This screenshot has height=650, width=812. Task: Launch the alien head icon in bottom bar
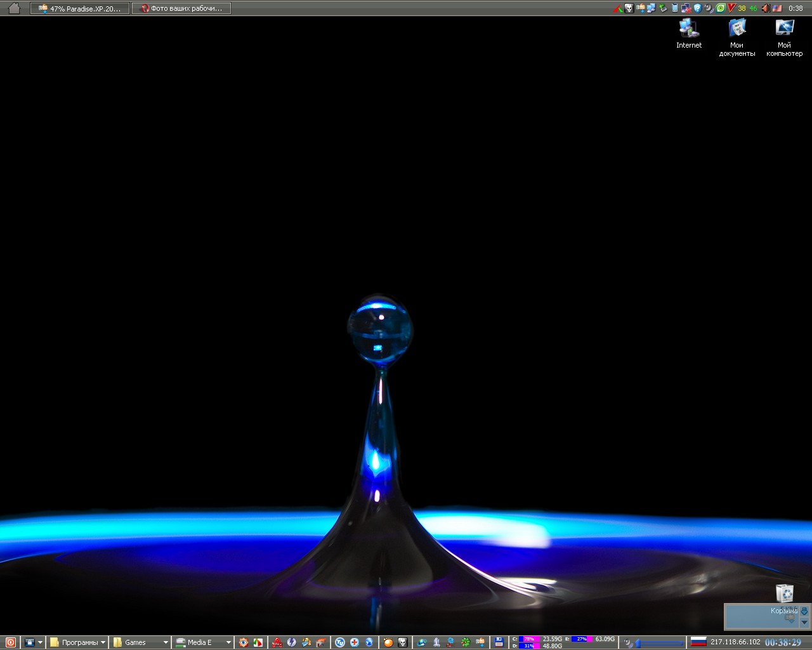point(403,642)
